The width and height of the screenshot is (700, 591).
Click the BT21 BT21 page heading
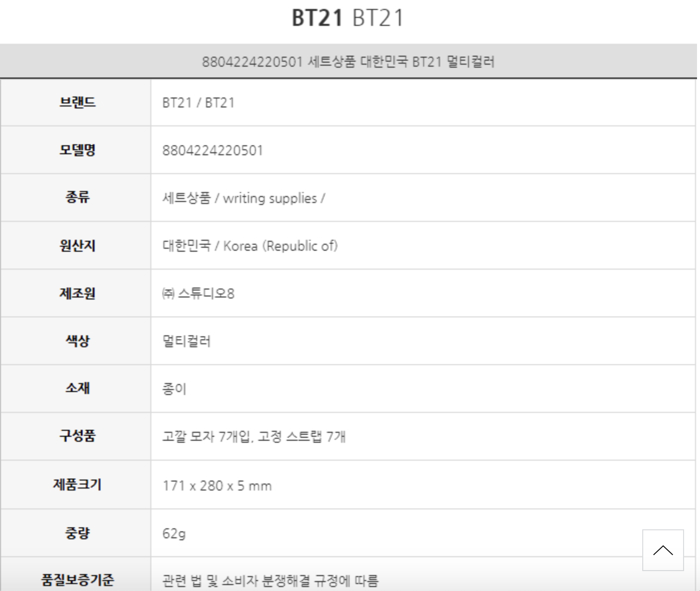348,18
